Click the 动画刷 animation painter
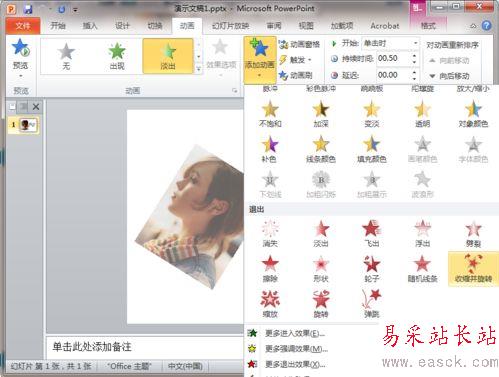 pyautogui.click(x=296, y=76)
